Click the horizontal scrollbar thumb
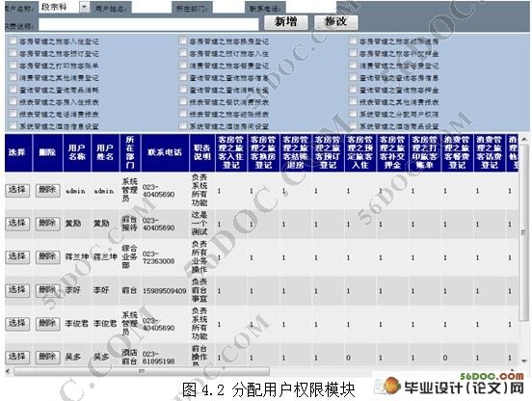 coord(142,371)
